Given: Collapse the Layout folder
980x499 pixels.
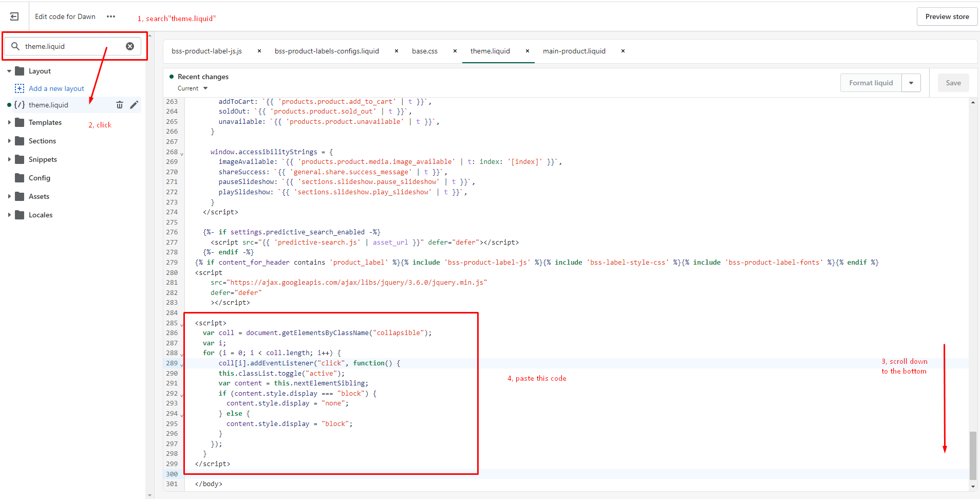Looking at the screenshot, I should (x=9, y=71).
